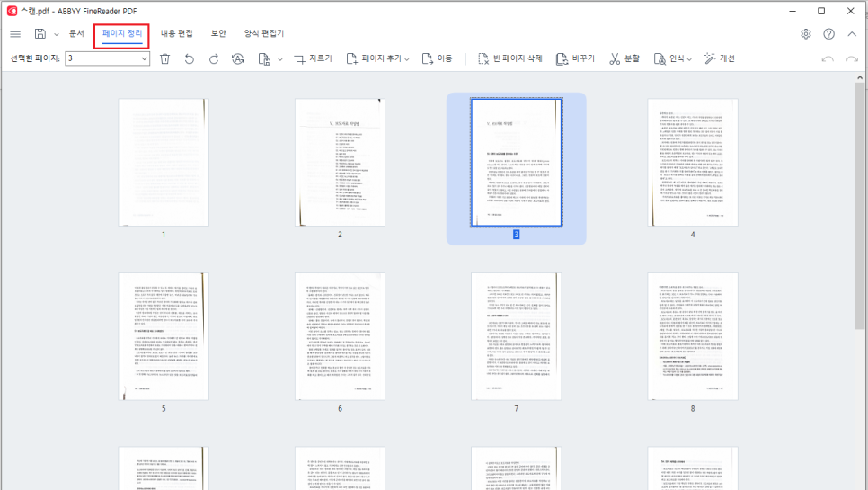Open the 내용 편집 tab

click(177, 33)
